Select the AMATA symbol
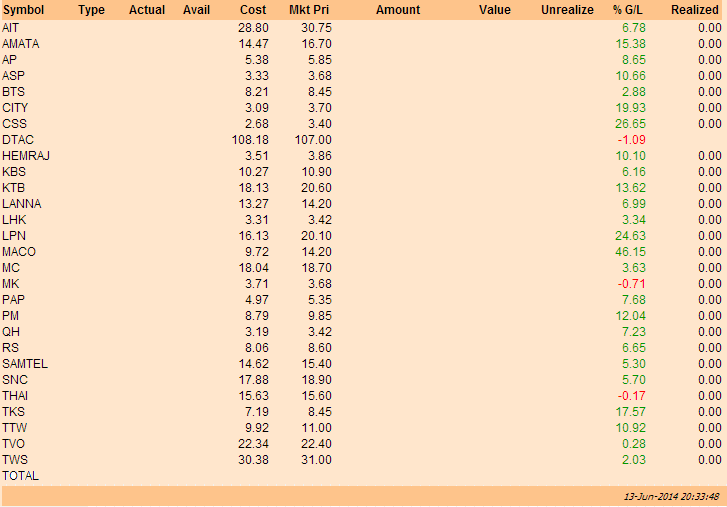 (x=21, y=44)
